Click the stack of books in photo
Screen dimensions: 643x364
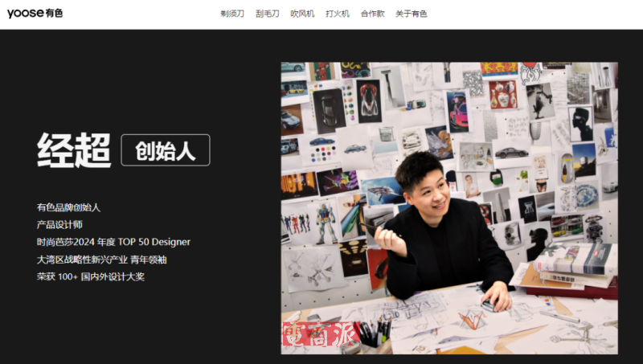click(574, 268)
